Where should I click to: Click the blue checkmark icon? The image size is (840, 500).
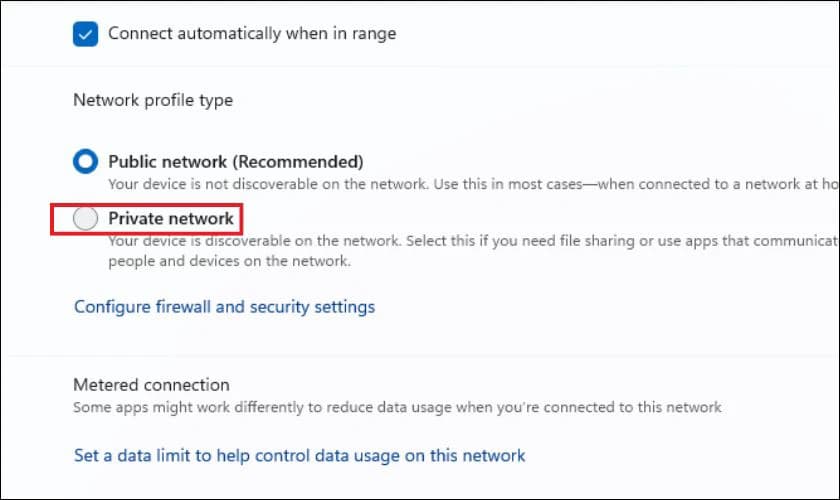coord(85,33)
